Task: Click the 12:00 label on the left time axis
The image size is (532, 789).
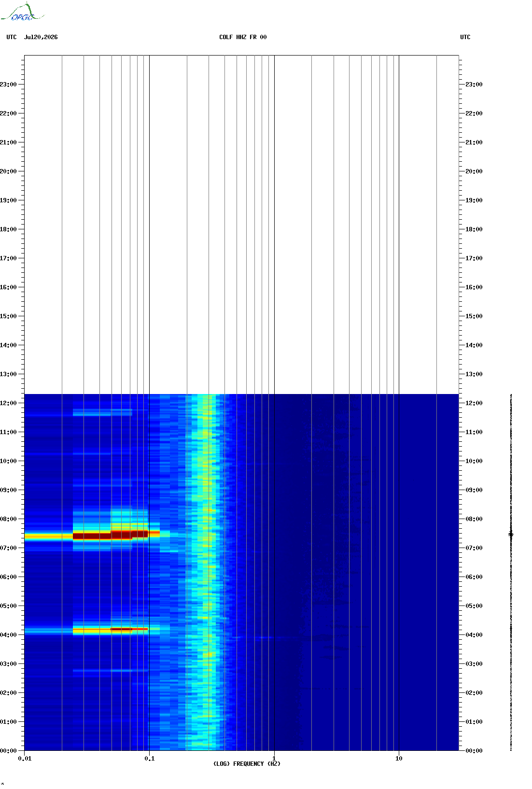Action: (8, 403)
